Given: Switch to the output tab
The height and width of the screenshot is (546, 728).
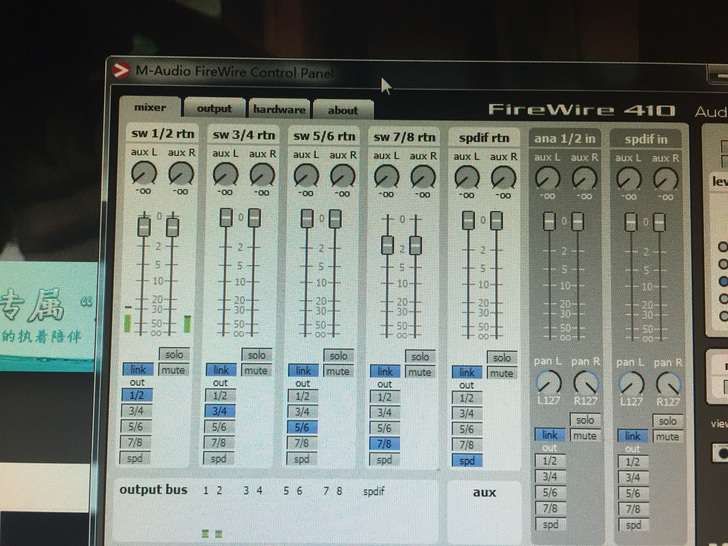Looking at the screenshot, I should click(214, 109).
